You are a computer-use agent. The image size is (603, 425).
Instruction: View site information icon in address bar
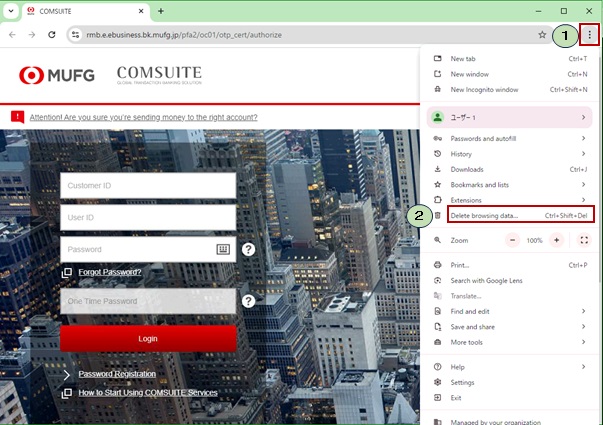[x=75, y=35]
